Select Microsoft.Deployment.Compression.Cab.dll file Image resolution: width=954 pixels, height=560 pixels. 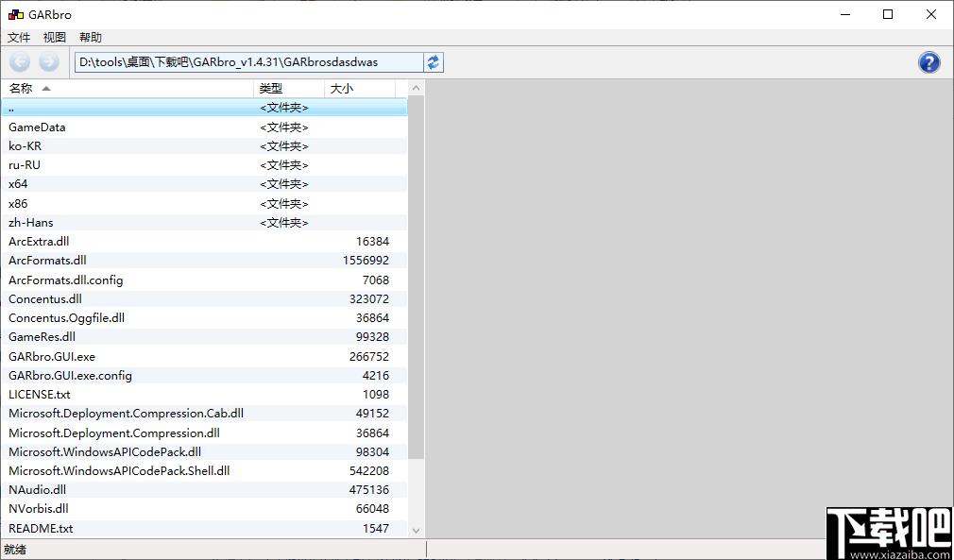(x=204, y=413)
